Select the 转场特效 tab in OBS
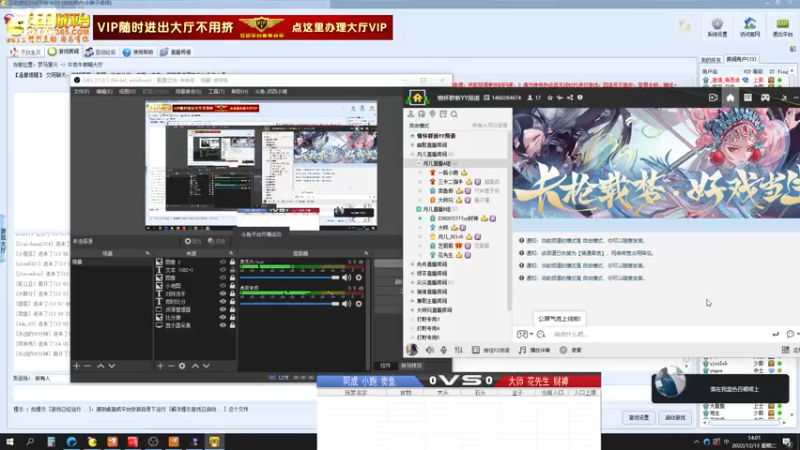 click(411, 365)
